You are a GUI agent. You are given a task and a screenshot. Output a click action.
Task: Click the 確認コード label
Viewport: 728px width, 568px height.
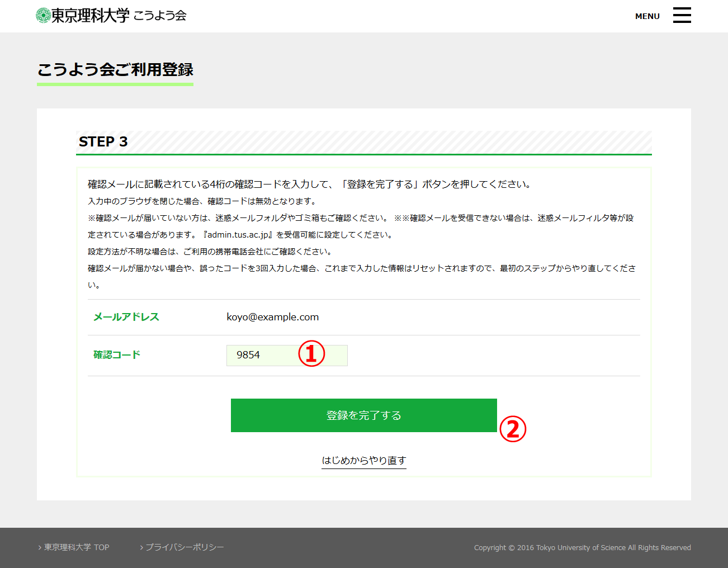pos(117,355)
